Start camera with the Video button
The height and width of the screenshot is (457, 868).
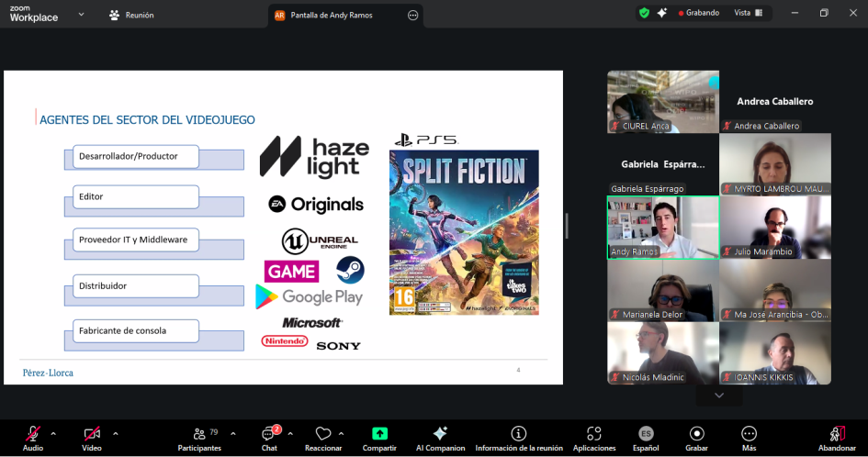[x=91, y=439]
